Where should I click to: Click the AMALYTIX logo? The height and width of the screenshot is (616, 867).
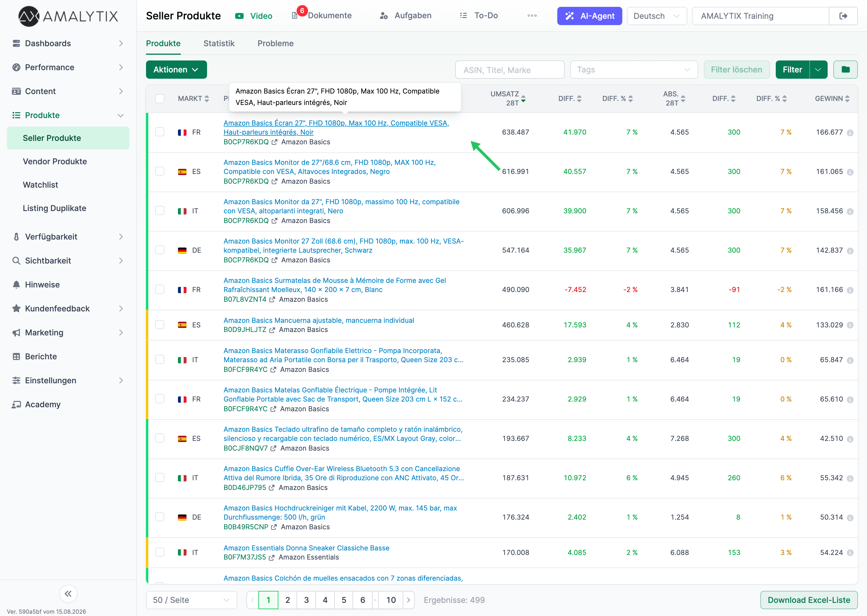(x=68, y=16)
